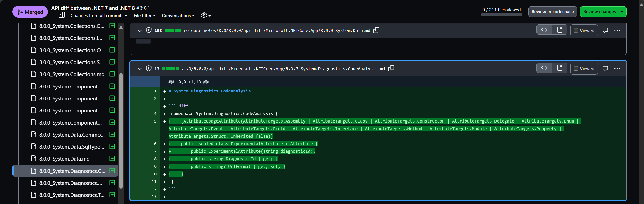Click the purple Merged status badge
This screenshot has width=644, height=204.
30,12
